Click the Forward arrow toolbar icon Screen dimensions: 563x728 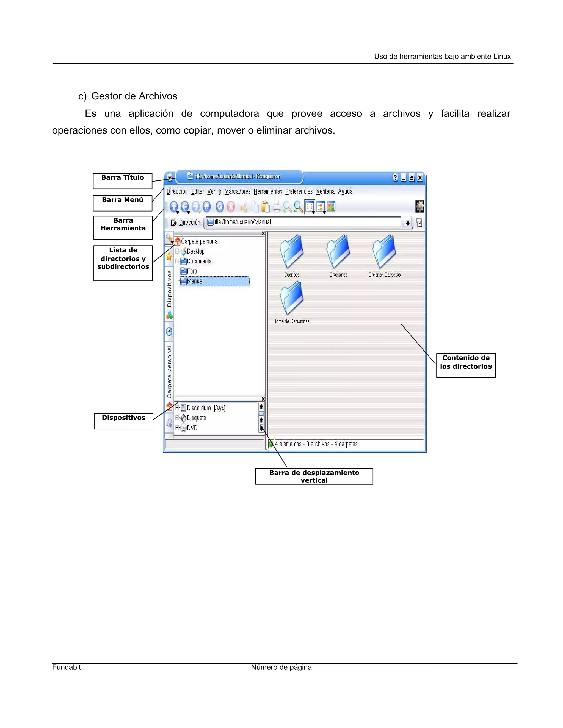click(x=196, y=207)
